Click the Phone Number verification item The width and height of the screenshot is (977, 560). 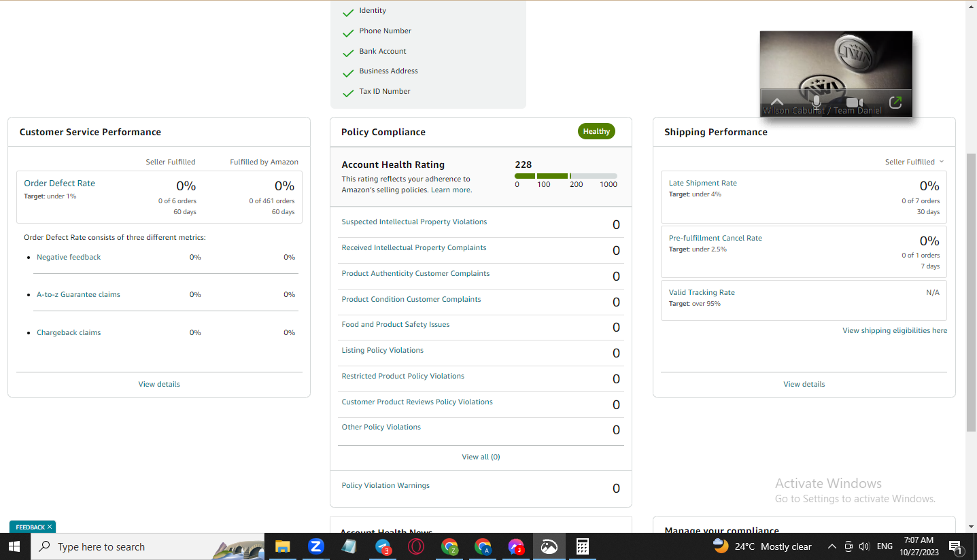[x=385, y=31]
